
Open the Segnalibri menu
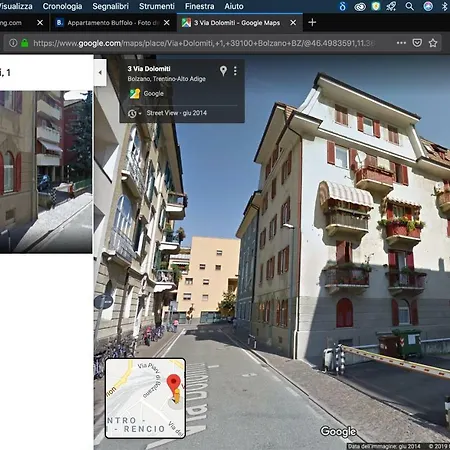coord(110,6)
